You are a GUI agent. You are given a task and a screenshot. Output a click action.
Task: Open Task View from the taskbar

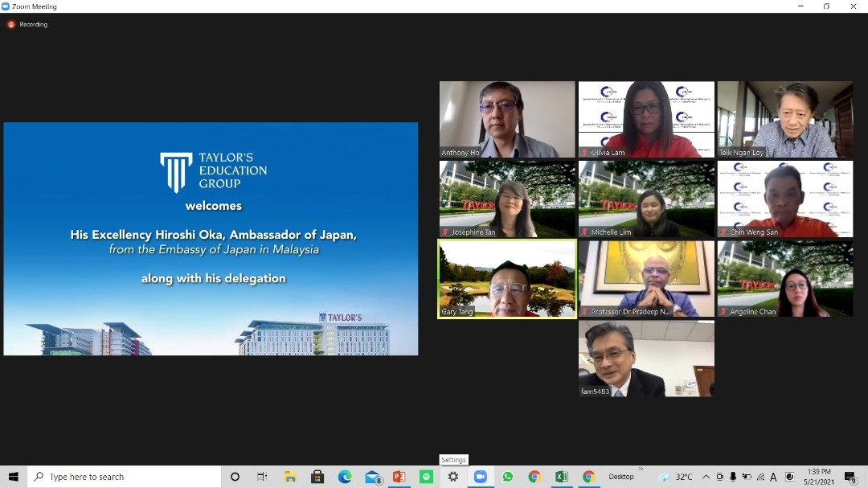[262, 477]
